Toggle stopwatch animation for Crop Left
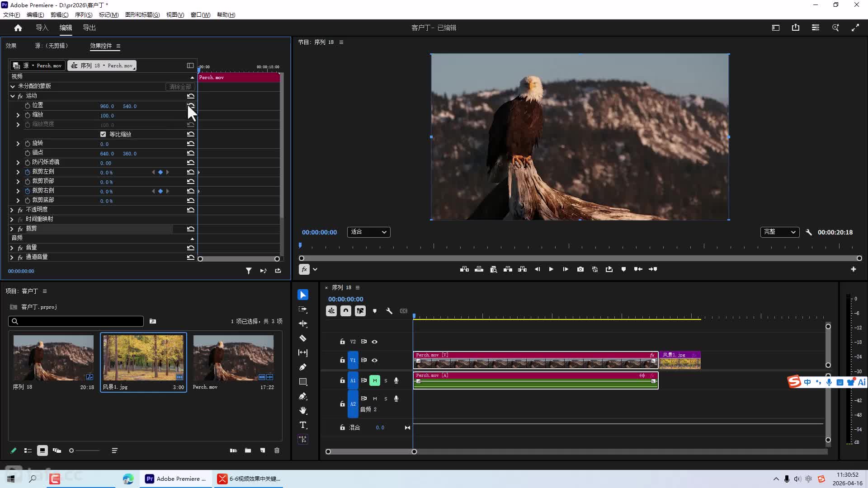This screenshot has width=868, height=488. click(28, 172)
